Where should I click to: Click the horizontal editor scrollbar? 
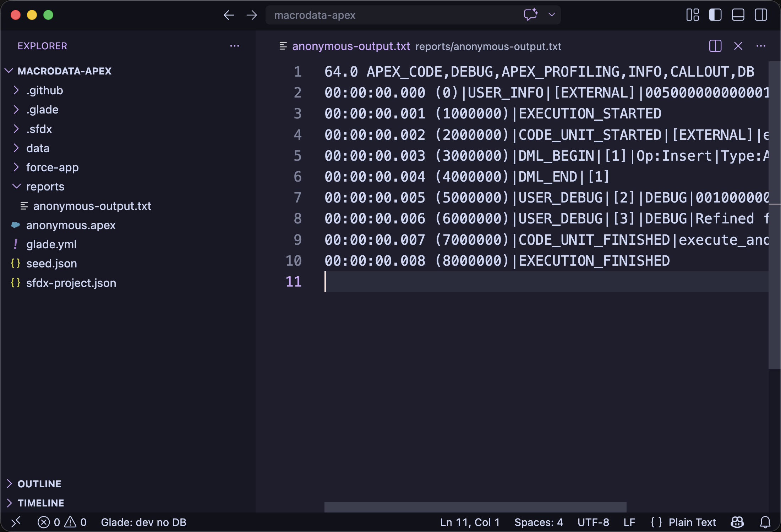(475, 507)
